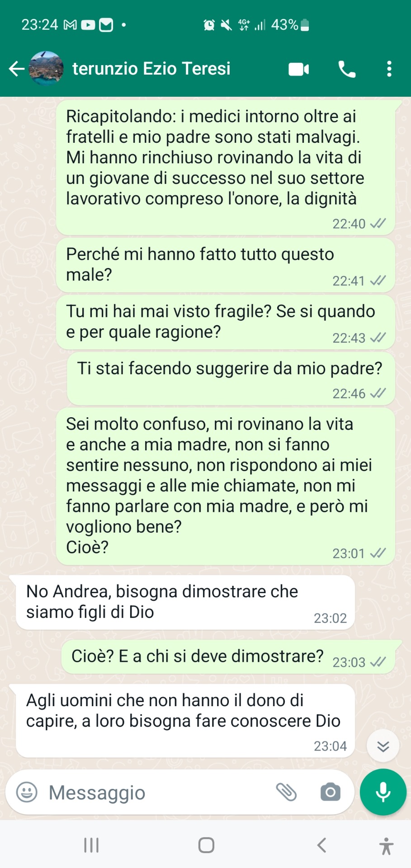The image size is (411, 868).
Task: Attach a file with the paperclip icon
Action: (x=286, y=792)
